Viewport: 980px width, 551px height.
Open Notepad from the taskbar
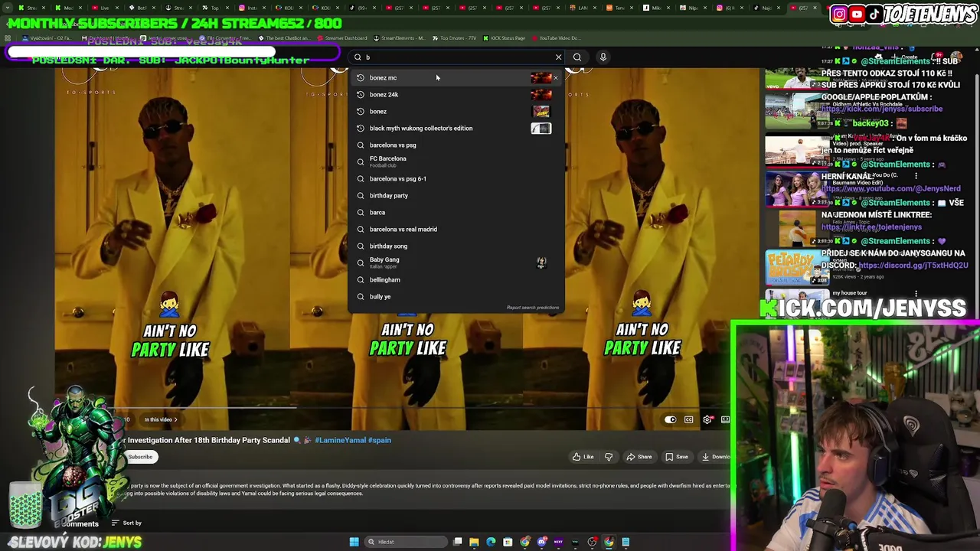(x=626, y=542)
